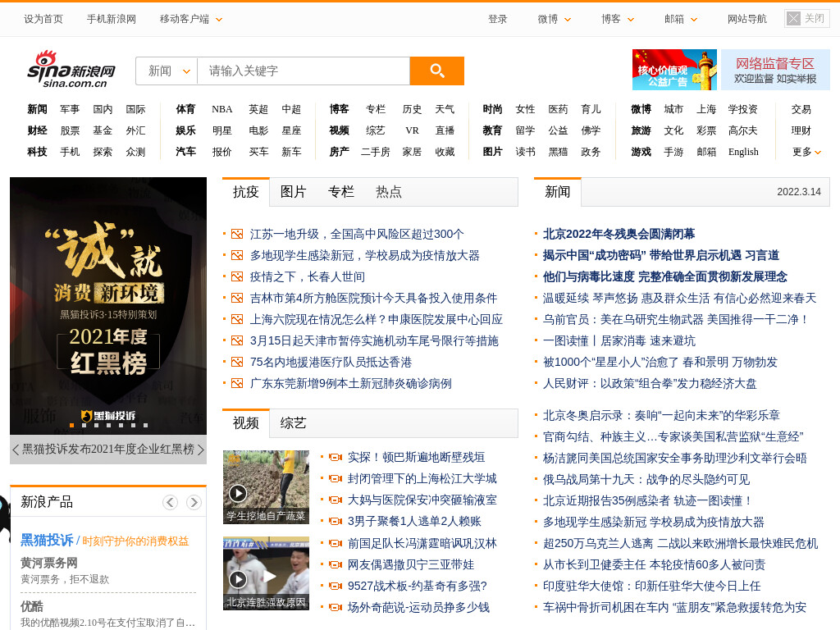Expand 更多 navigation categories
The width and height of the screenshot is (840, 630).
click(x=806, y=152)
